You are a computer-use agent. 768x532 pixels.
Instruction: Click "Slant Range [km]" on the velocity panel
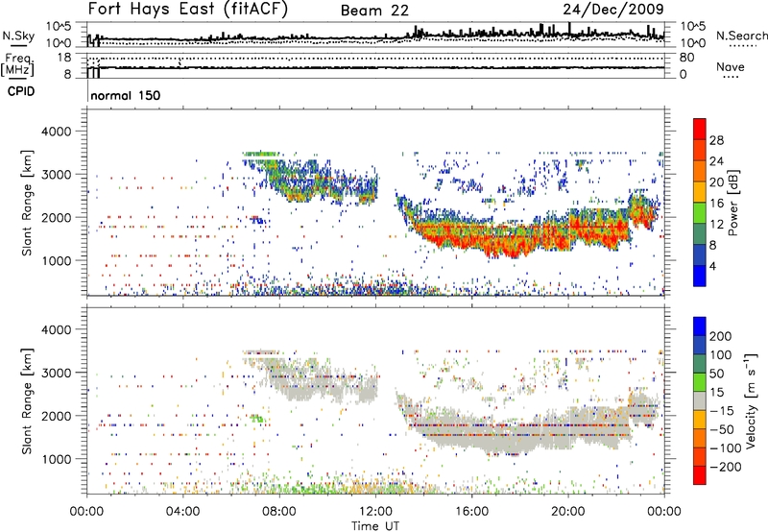[27, 401]
